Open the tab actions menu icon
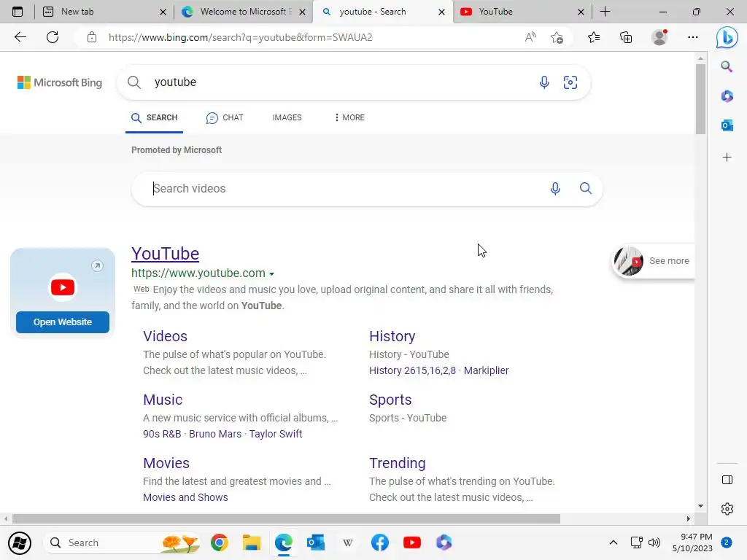The height and width of the screenshot is (560, 747). 18,12
